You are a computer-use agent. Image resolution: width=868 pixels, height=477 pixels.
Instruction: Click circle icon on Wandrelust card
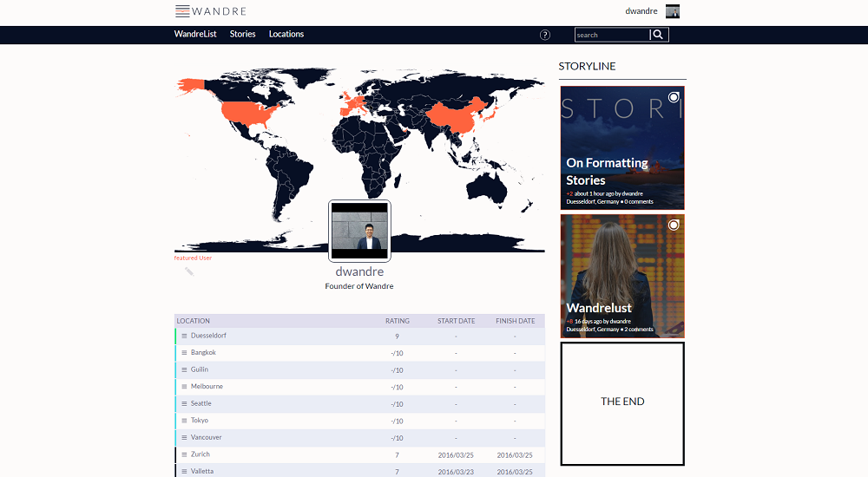click(674, 225)
